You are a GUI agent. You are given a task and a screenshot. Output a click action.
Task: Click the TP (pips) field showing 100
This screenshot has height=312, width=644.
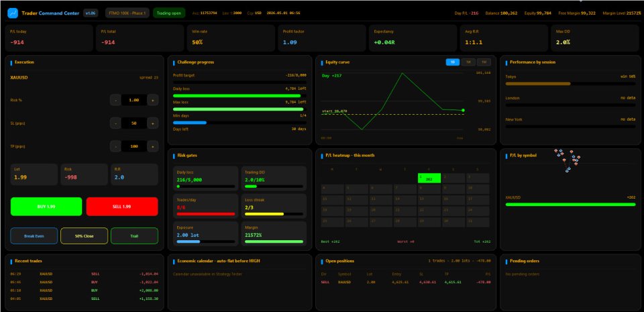click(x=134, y=146)
